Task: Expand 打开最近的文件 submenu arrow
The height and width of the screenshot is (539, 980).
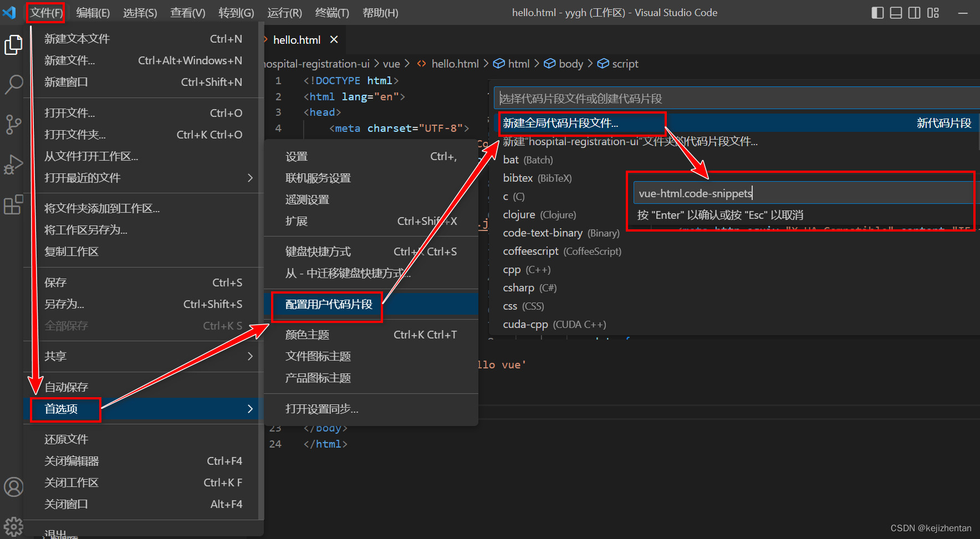Action: (250, 178)
